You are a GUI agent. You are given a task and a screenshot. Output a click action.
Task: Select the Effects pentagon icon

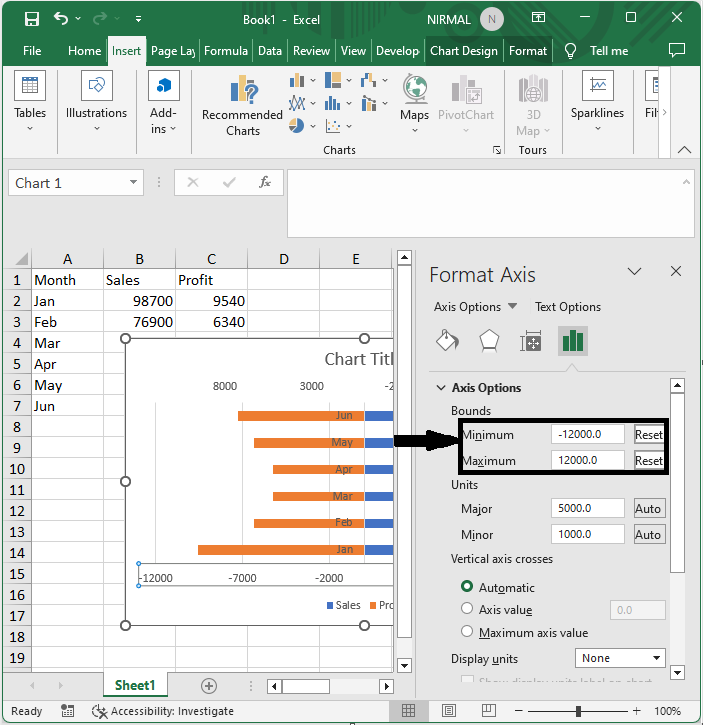488,341
